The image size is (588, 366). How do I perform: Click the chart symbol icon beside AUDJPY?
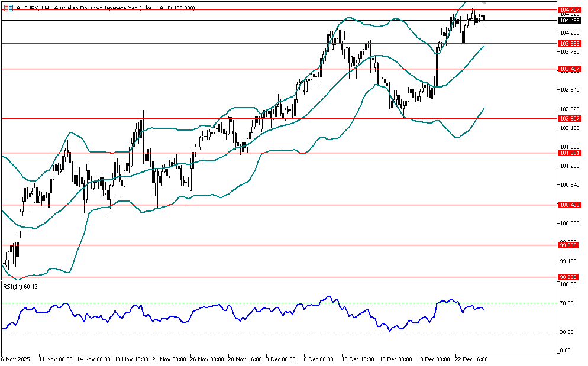click(7, 8)
